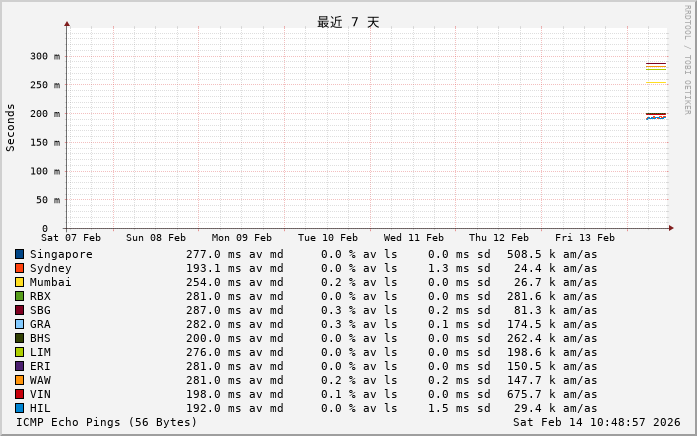The image size is (697, 436).
Task: Click the Singapore legend color swatch
Action: click(x=19, y=254)
